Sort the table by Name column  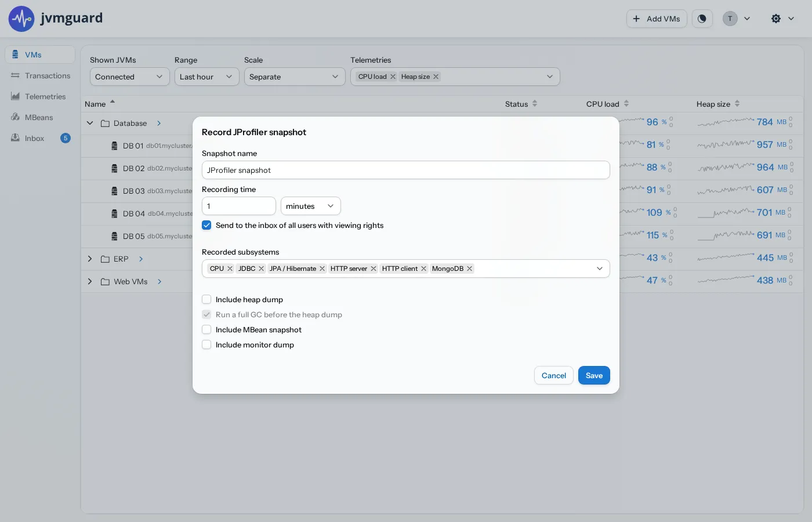click(100, 104)
